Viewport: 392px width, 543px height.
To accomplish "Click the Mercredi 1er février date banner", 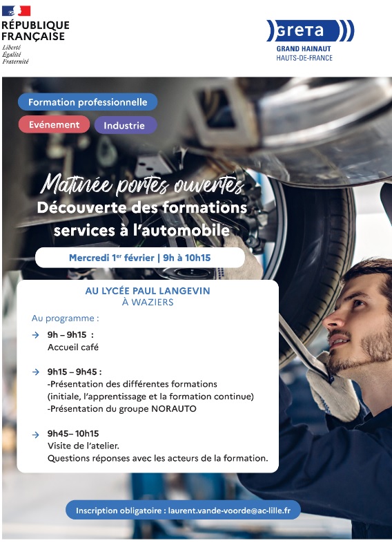I will pos(140,258).
